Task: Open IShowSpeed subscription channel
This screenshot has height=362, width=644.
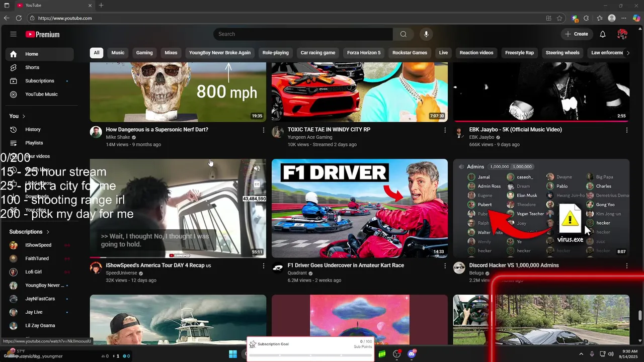Action: [39, 245]
